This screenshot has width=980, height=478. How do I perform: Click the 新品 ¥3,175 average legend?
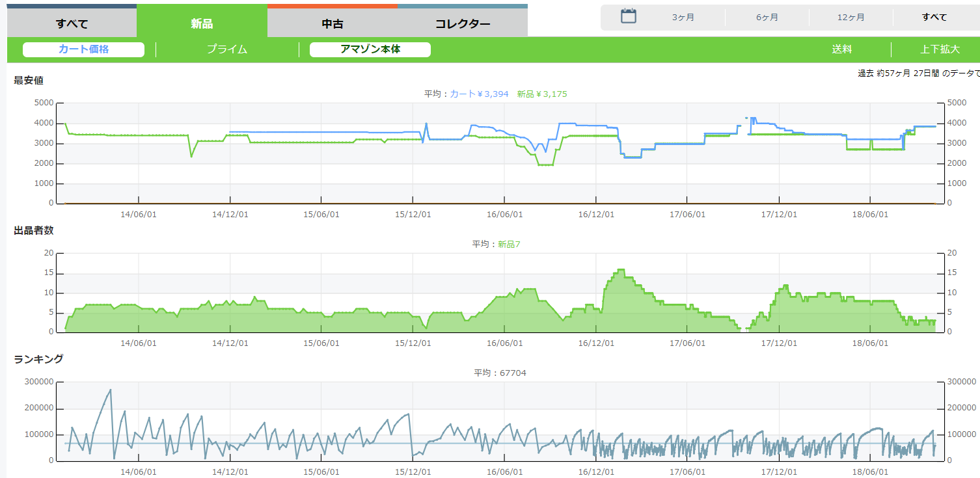(x=542, y=94)
